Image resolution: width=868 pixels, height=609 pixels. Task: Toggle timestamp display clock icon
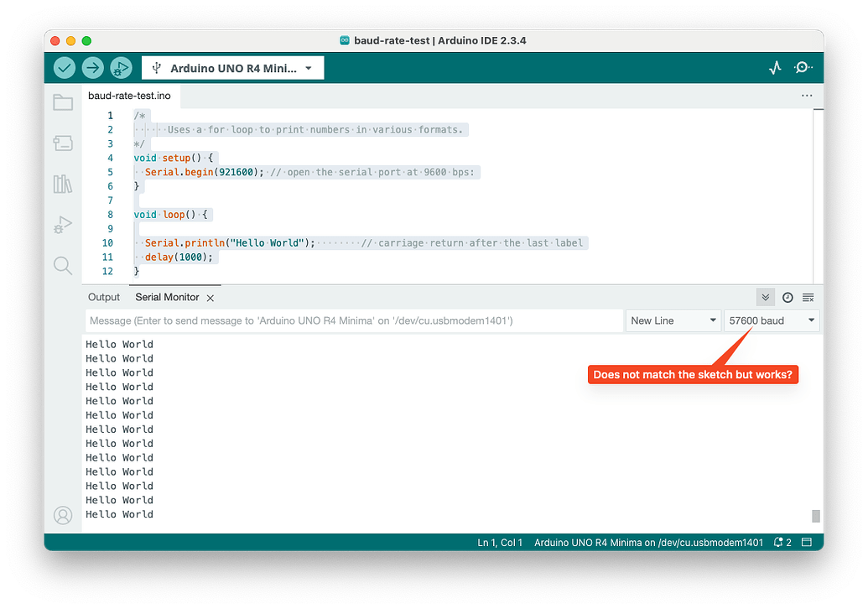coord(787,298)
